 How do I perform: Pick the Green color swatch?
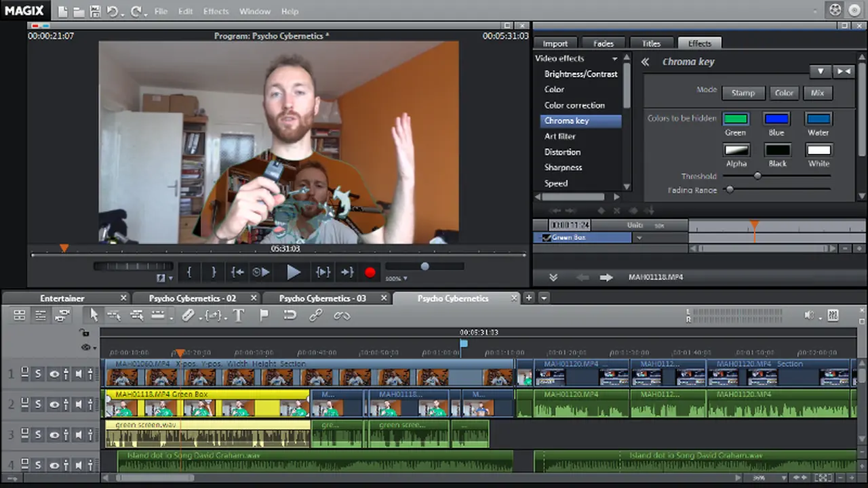tap(736, 119)
